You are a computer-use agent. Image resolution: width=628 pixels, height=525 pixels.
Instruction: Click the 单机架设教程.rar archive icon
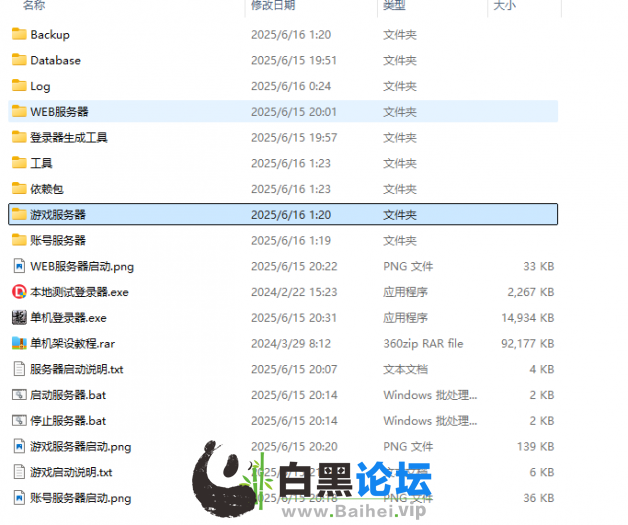point(19,343)
